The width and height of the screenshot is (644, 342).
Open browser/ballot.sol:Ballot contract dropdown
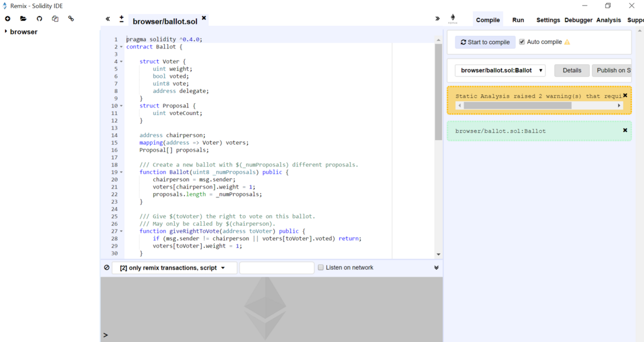pos(500,70)
